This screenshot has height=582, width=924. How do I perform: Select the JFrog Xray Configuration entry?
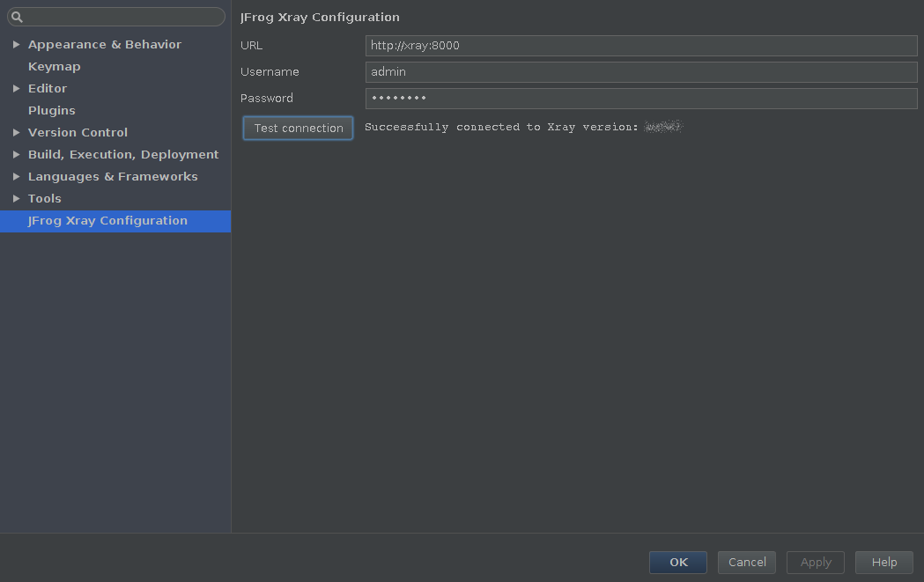[107, 220]
